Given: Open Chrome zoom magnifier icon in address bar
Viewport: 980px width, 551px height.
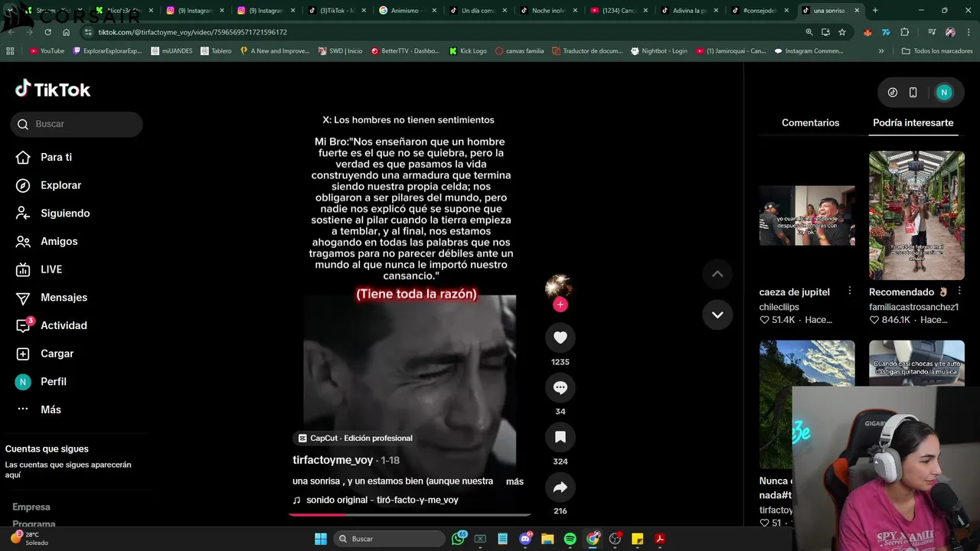Looking at the screenshot, I should (x=809, y=32).
